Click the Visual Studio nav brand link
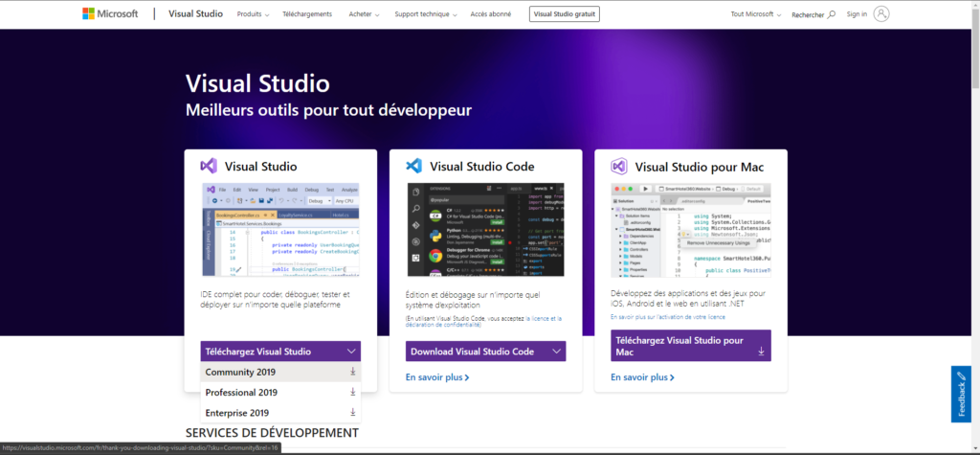The image size is (980, 455). click(195, 13)
